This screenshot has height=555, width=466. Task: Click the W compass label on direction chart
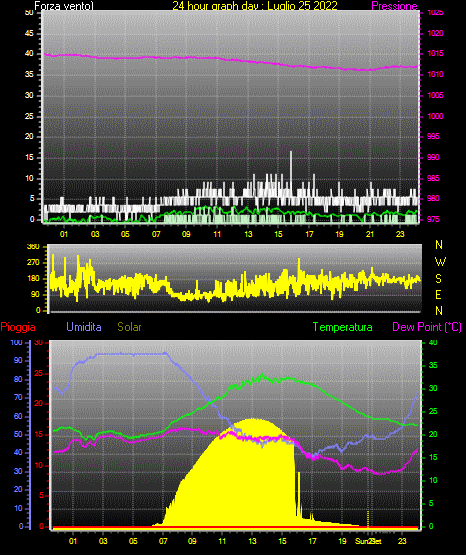coord(440,262)
